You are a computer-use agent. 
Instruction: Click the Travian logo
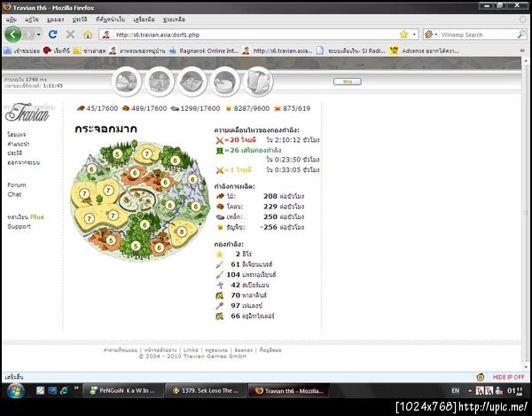tap(27, 113)
